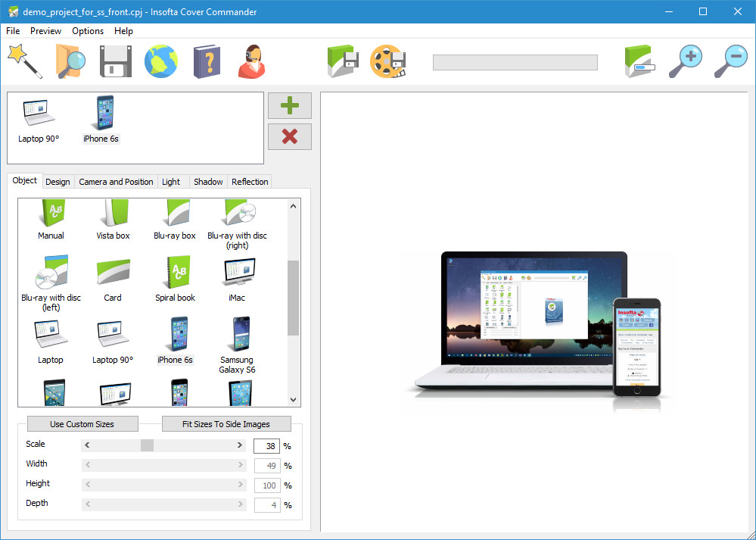Click the object gallery scrollbar thumb
The height and width of the screenshot is (540, 756).
click(x=293, y=298)
